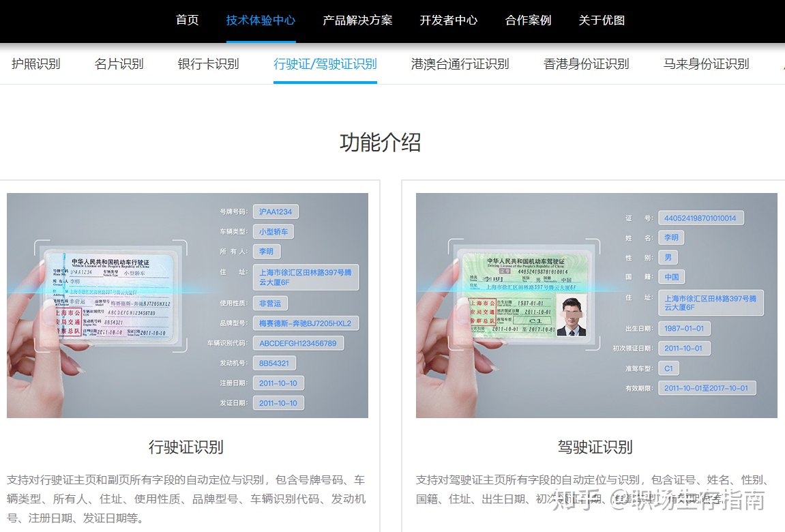785x532 pixels.
Task: Open the 关于优图 page
Action: point(601,20)
